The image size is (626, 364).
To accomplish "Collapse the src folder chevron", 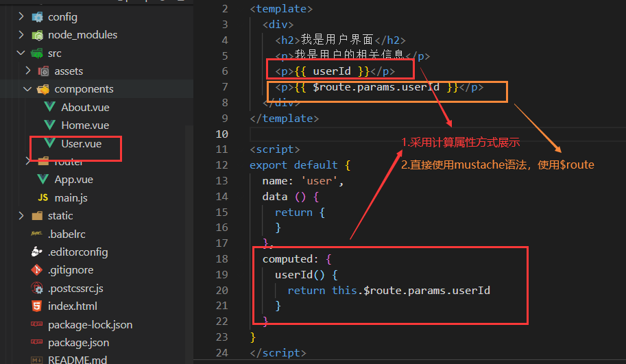I will pyautogui.click(x=21, y=53).
